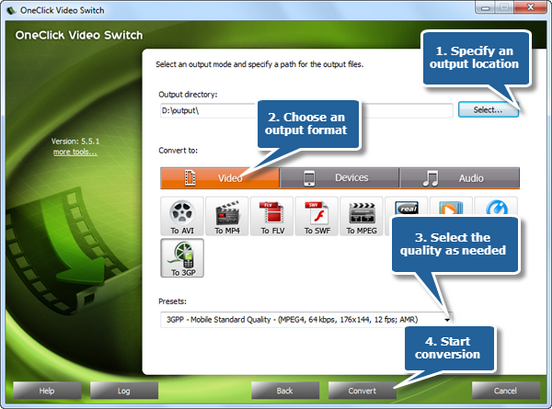The width and height of the screenshot is (552, 409).
Task: Minimize the OneClick Video Switch window
Action: [x=485, y=8]
